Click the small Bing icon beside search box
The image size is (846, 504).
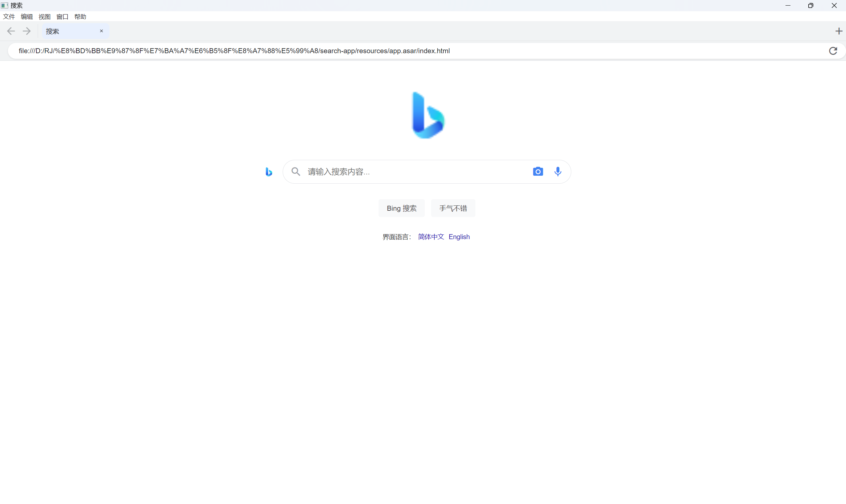(x=268, y=172)
